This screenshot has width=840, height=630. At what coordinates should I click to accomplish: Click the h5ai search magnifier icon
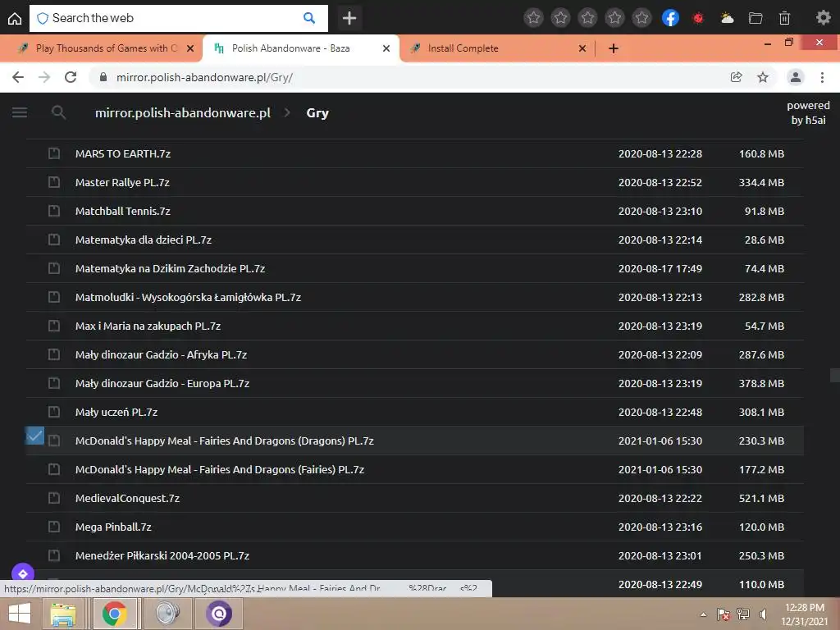click(58, 112)
